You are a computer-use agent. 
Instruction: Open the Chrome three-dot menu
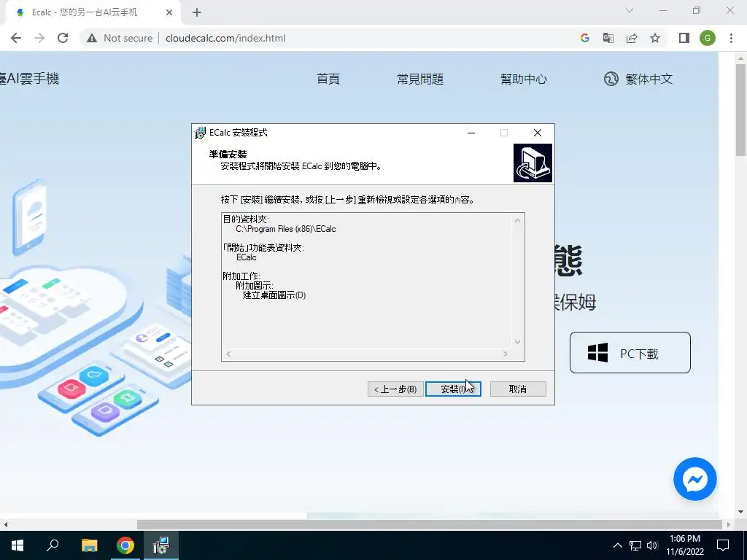(731, 38)
